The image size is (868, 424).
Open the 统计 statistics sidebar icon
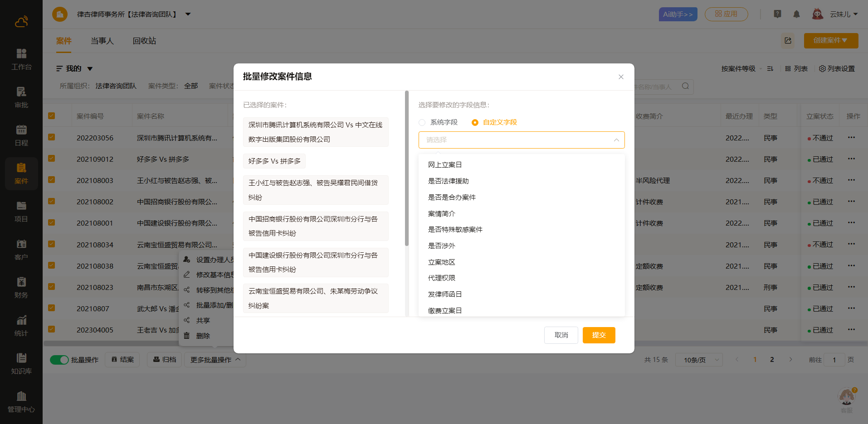(x=21, y=325)
